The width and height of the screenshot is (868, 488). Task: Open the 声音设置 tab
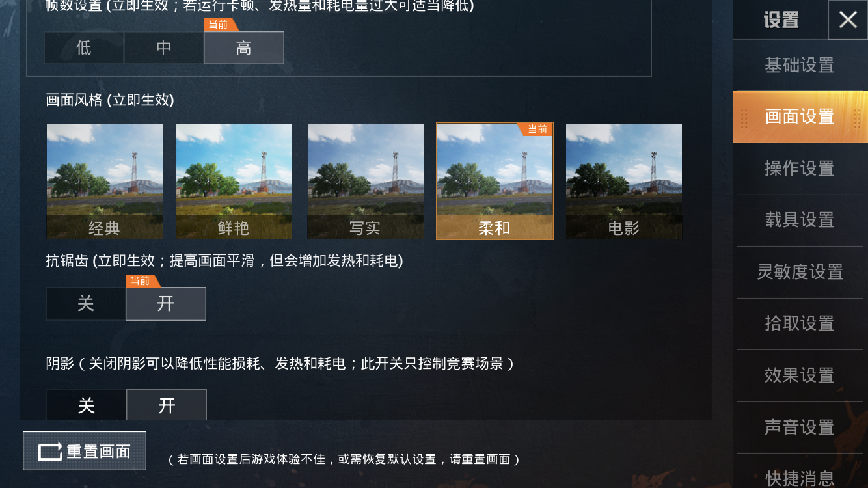(x=800, y=427)
